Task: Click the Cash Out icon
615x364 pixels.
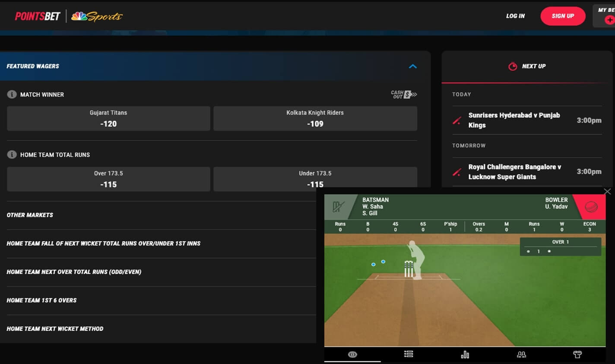Action: 404,94
